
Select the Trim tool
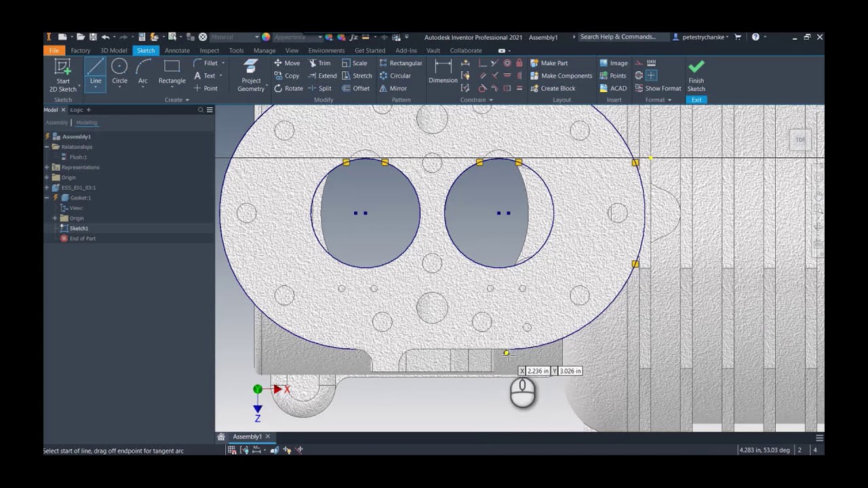[x=319, y=63]
